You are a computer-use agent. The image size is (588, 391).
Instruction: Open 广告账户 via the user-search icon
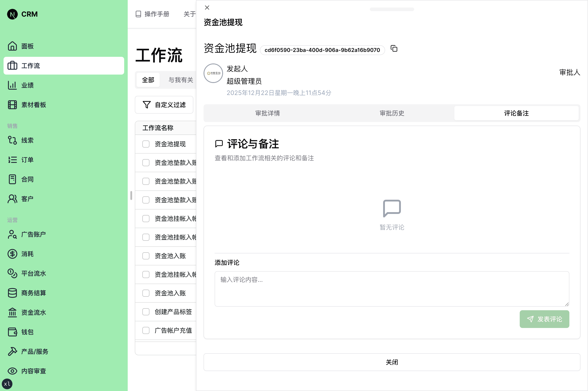click(12, 234)
